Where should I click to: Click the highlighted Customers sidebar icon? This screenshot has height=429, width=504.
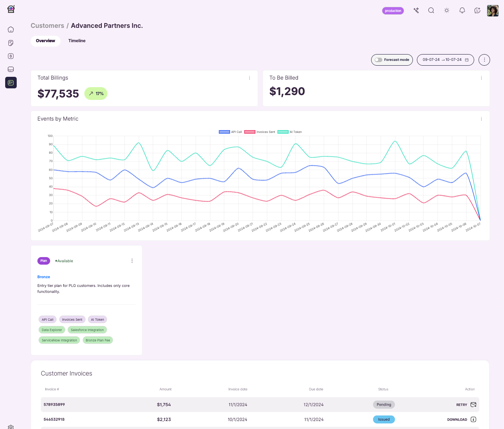(x=11, y=82)
